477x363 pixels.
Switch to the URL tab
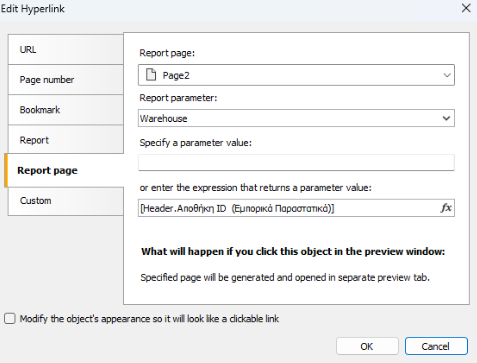pos(66,49)
